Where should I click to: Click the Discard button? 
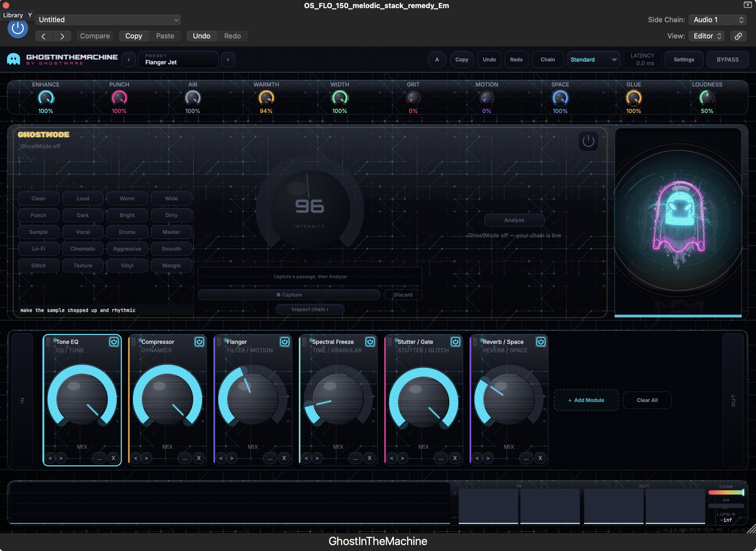click(x=403, y=295)
